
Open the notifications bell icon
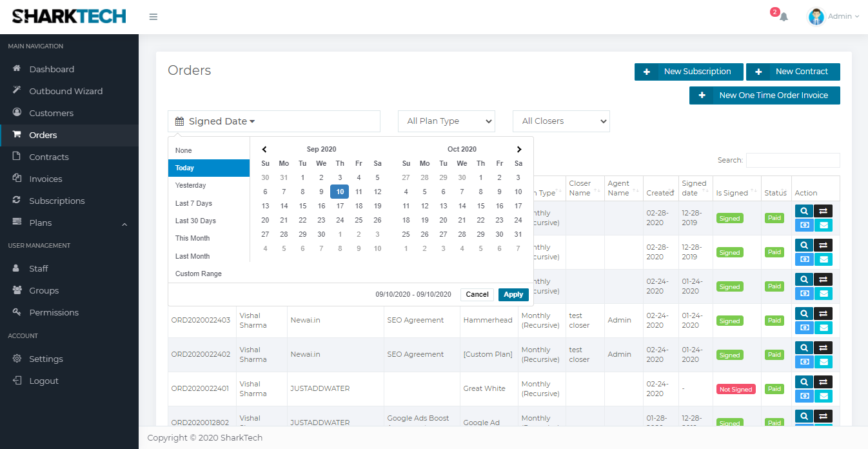tap(784, 17)
